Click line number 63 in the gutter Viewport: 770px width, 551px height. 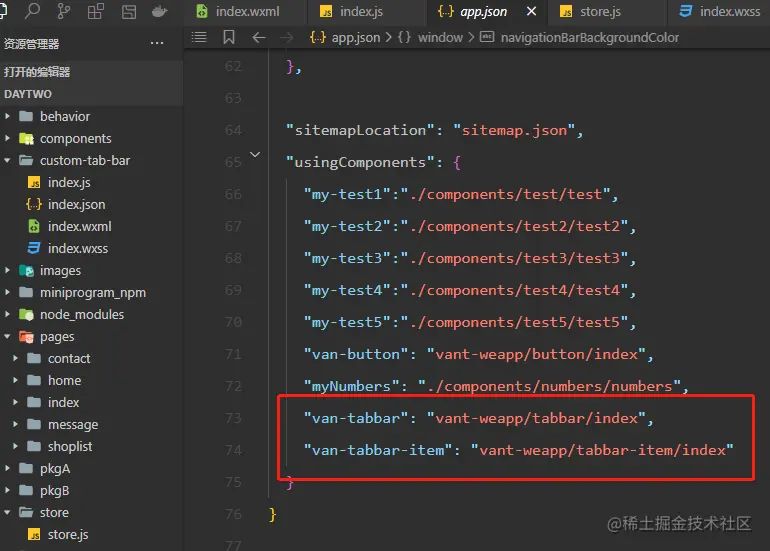pyautogui.click(x=233, y=98)
